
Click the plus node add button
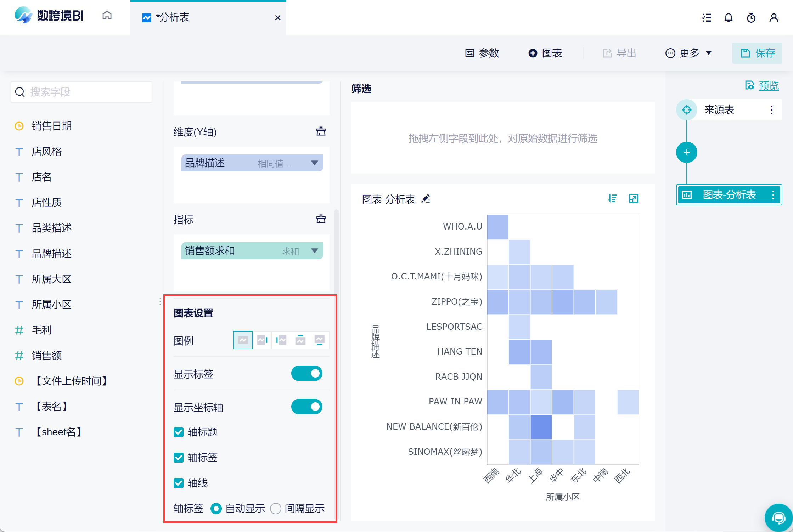tap(686, 153)
